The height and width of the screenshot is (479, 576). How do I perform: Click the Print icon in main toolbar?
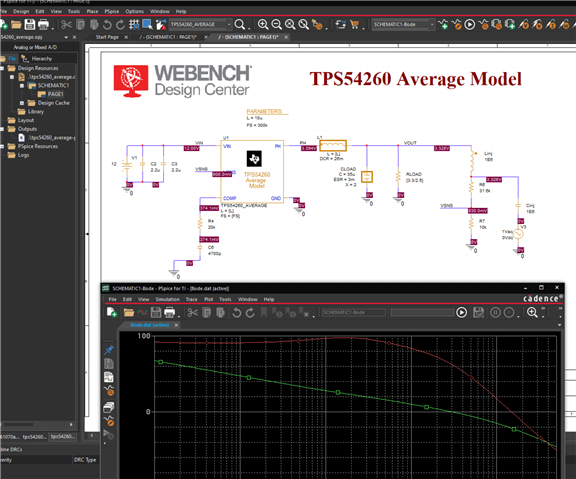[x=43, y=25]
